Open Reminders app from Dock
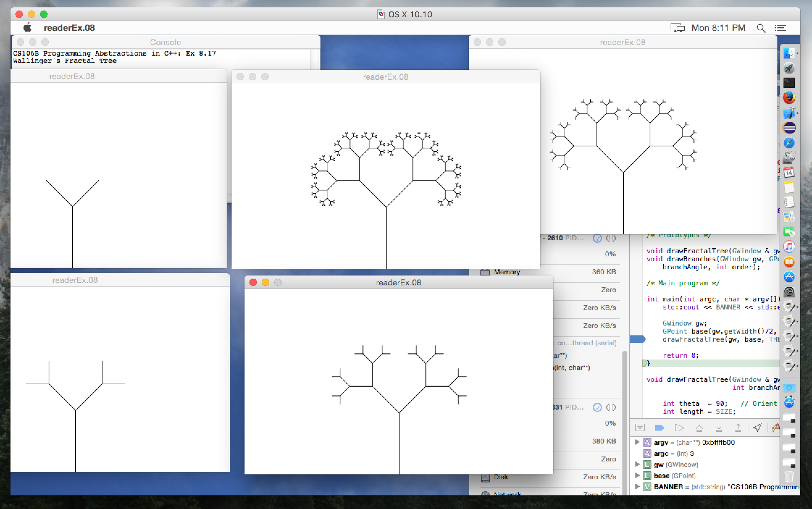 tap(789, 202)
